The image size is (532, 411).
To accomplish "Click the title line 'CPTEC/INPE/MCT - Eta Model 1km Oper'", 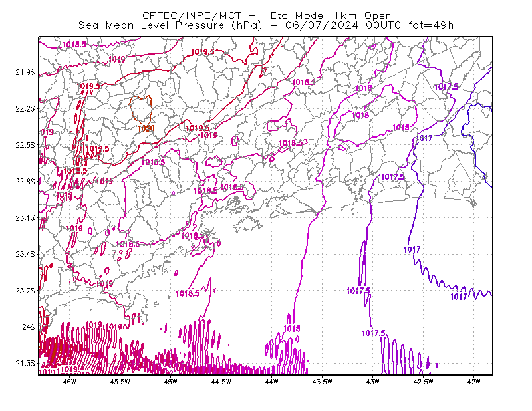I will click(x=266, y=15).
